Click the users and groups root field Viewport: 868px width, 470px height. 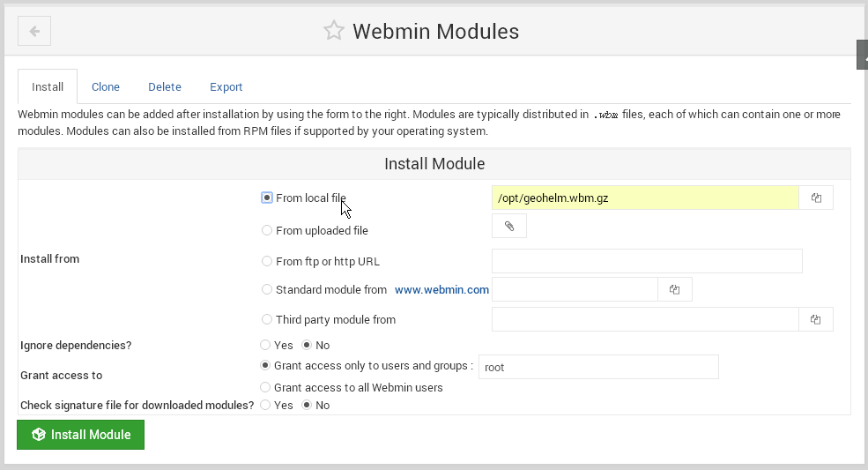click(x=598, y=367)
